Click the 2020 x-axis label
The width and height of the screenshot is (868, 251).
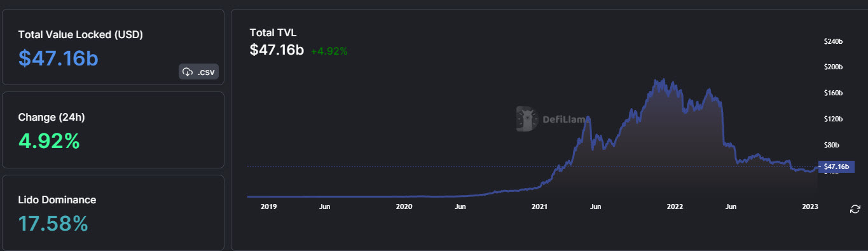pyautogui.click(x=404, y=207)
